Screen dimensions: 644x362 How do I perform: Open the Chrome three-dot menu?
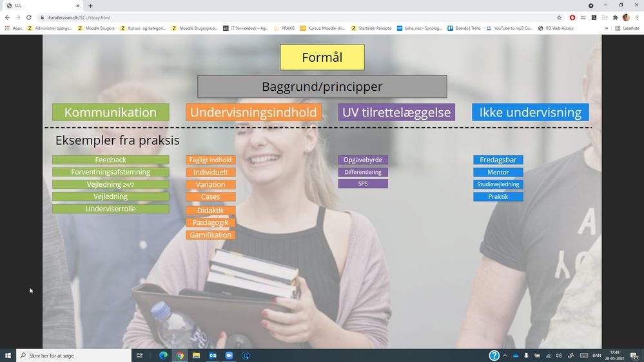(637, 17)
